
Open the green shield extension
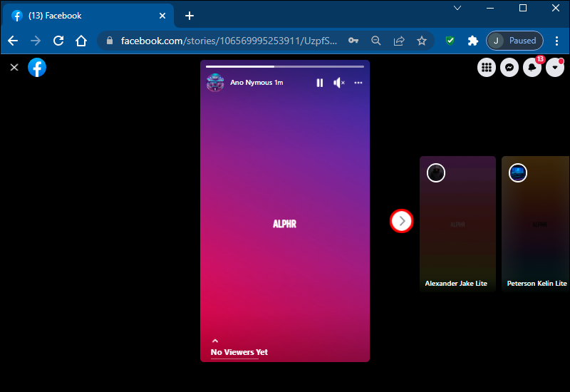click(450, 41)
